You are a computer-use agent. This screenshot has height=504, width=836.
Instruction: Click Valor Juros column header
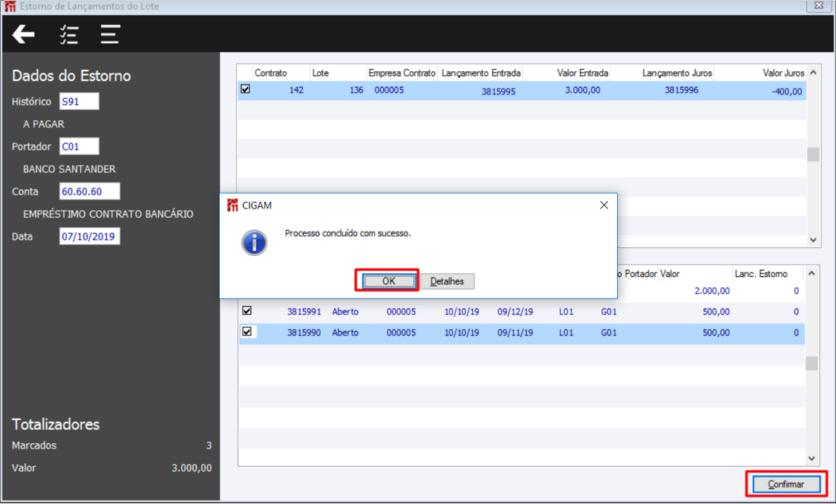click(x=760, y=73)
